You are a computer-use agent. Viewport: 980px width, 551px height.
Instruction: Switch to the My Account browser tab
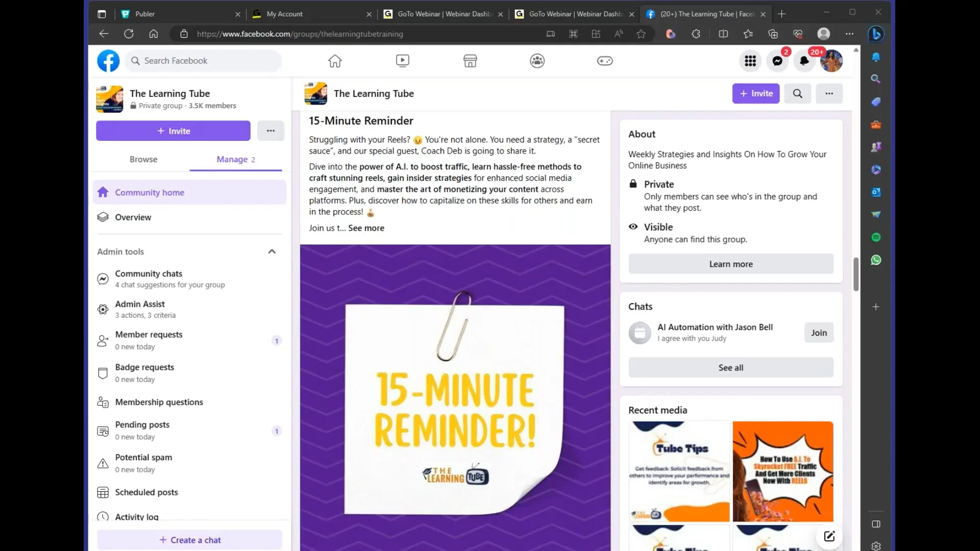[312, 14]
